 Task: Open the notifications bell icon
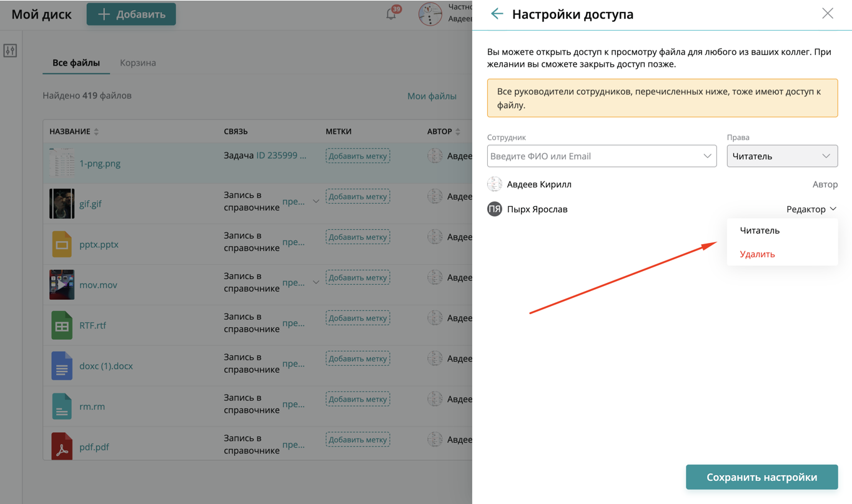392,14
